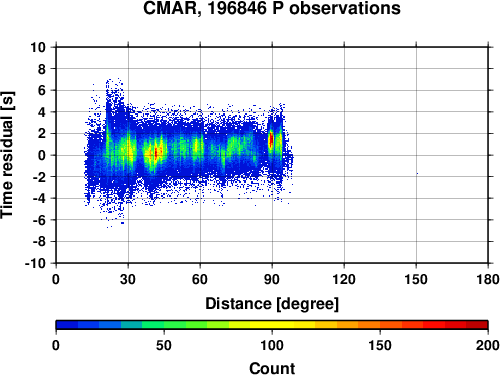Pick the dark red end of the colorbar
This screenshot has width=500, height=375.
(477, 325)
